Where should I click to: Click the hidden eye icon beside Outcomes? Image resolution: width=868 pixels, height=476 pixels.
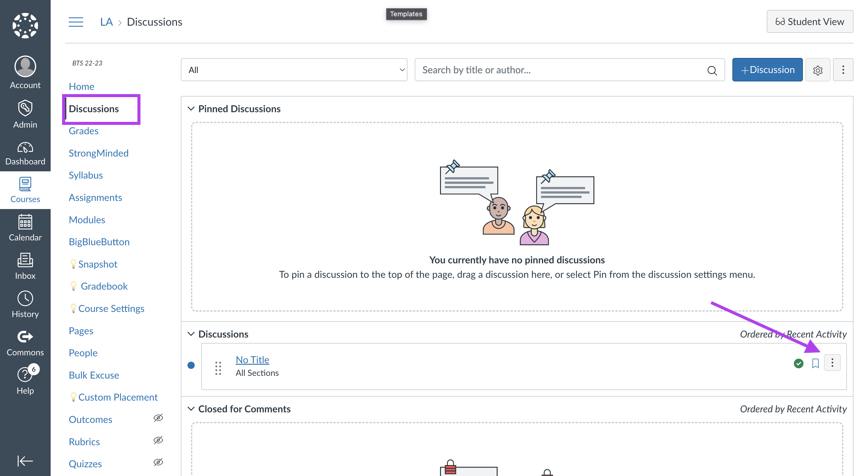(158, 418)
